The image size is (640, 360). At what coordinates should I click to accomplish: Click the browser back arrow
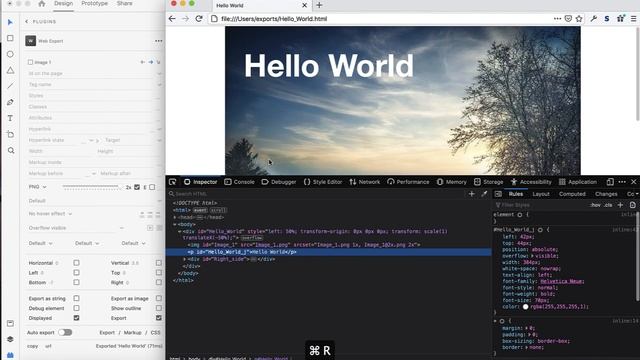point(172,19)
